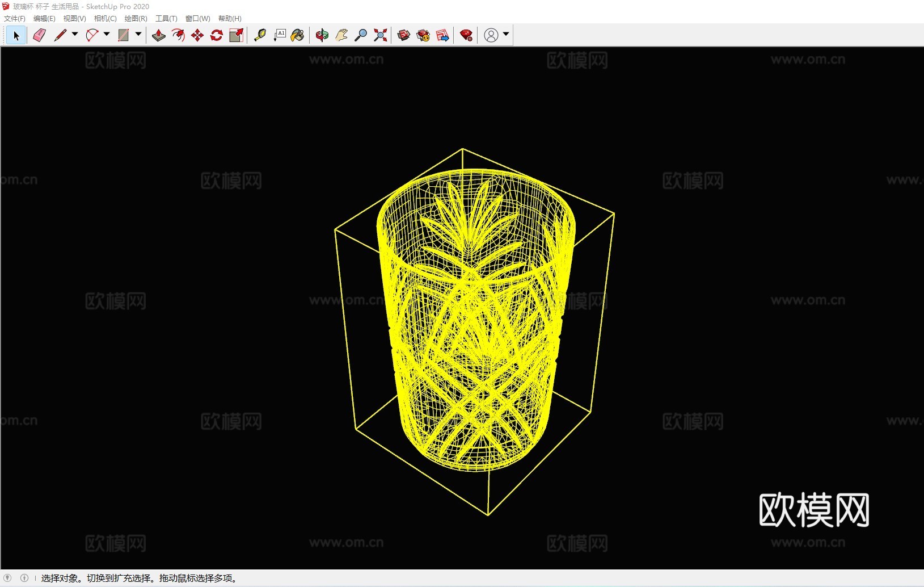Open the Line tool dropdown arrow

(x=75, y=35)
